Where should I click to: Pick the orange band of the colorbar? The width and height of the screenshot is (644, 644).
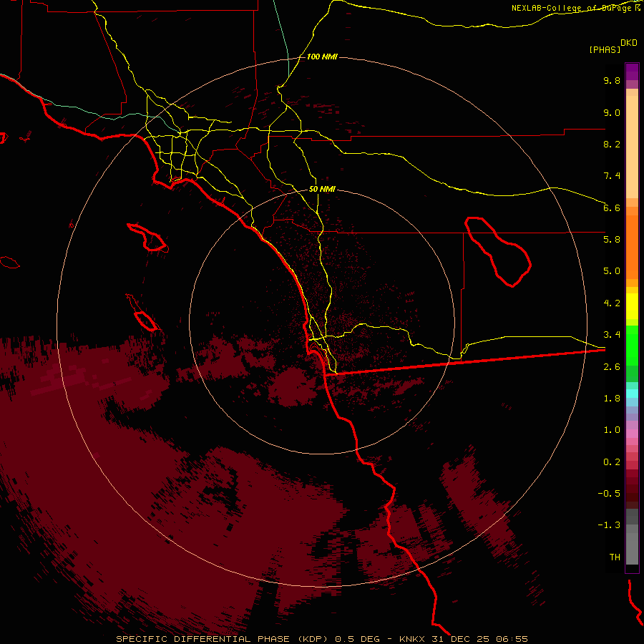632,246
